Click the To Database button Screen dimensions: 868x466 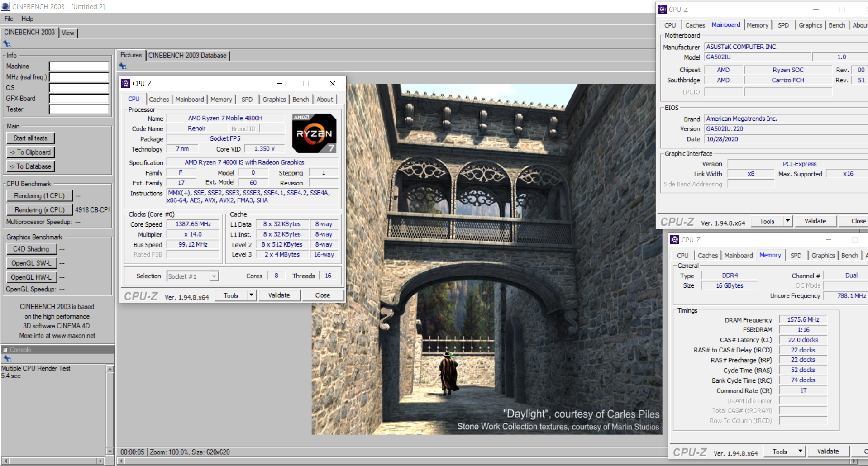click(30, 166)
